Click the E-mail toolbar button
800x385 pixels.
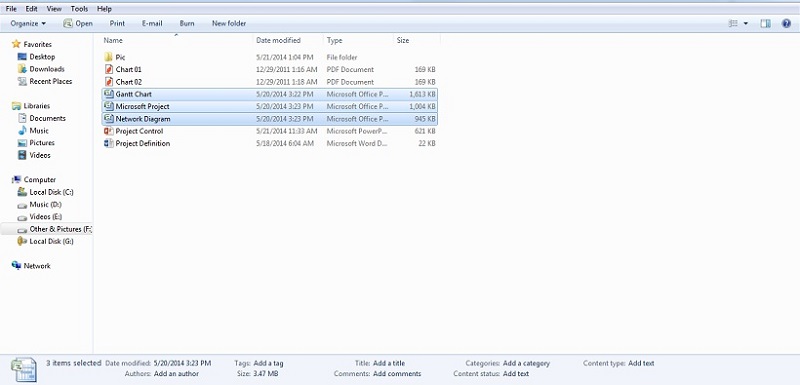(152, 23)
